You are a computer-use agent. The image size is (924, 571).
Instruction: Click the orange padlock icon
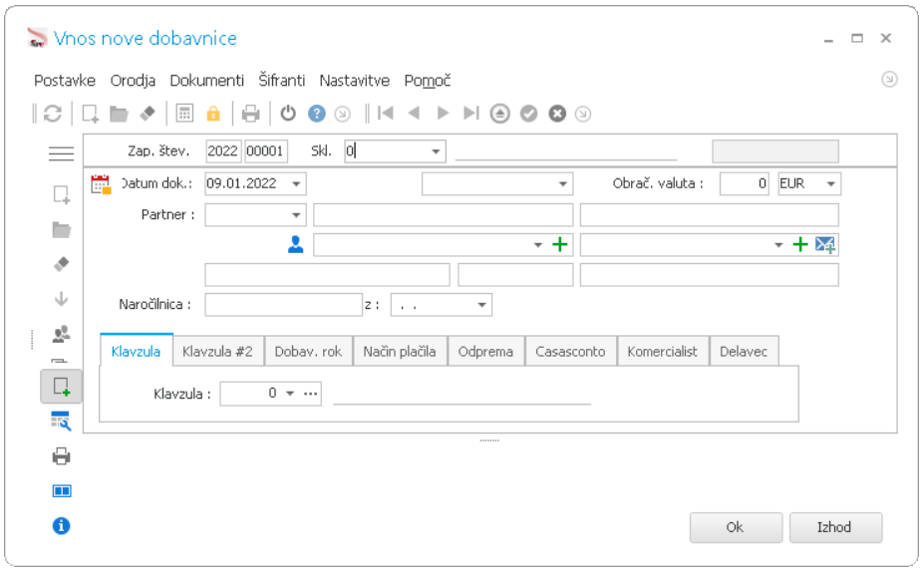213,114
